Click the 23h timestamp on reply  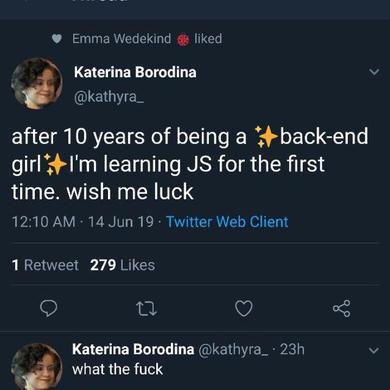point(292,349)
